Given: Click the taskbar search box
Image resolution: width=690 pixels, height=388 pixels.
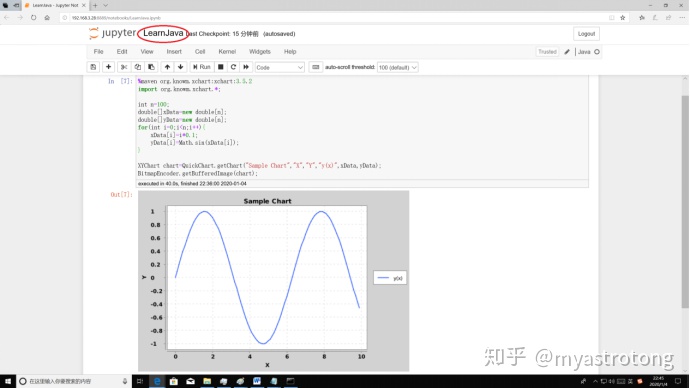Looking at the screenshot, I should point(73,381).
